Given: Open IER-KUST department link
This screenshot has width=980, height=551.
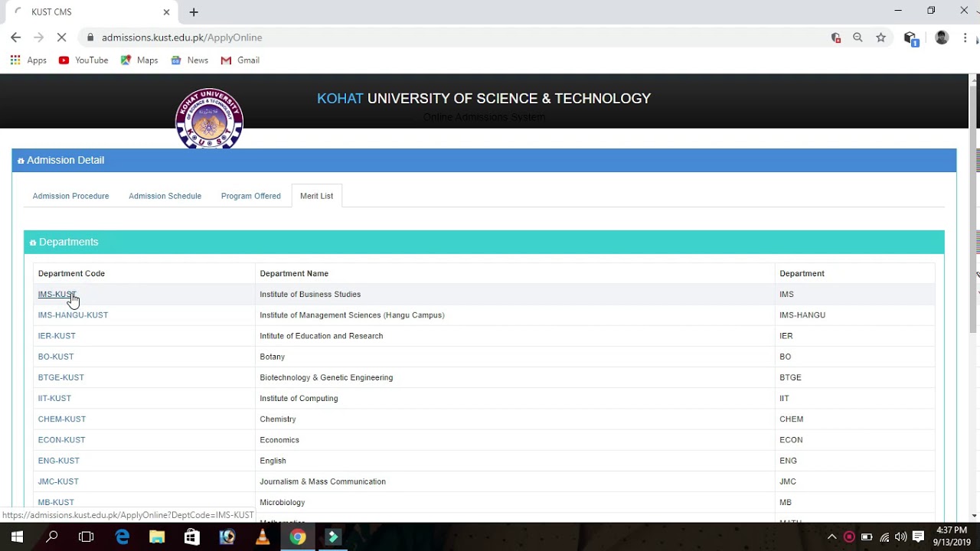Looking at the screenshot, I should click(57, 336).
